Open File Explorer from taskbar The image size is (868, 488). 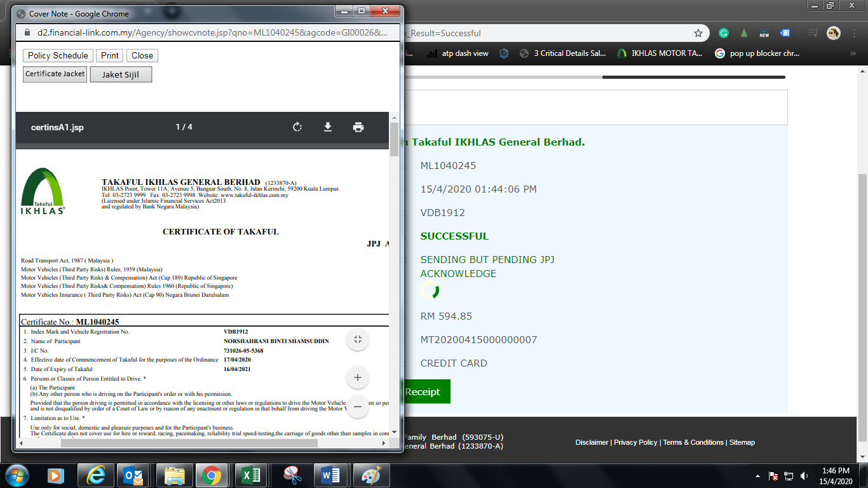[x=173, y=475]
